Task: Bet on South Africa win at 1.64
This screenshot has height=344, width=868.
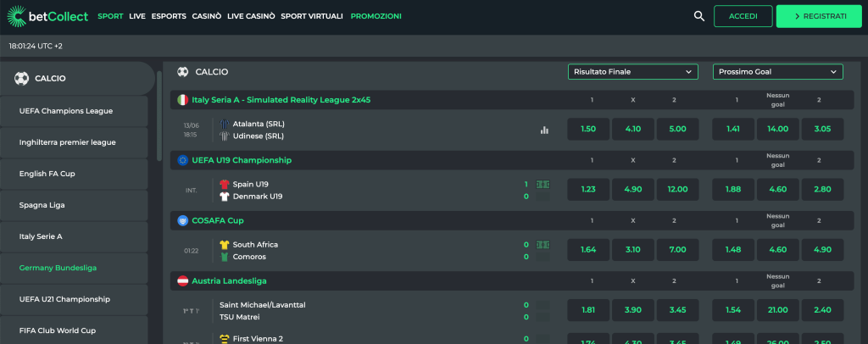Action: point(588,249)
